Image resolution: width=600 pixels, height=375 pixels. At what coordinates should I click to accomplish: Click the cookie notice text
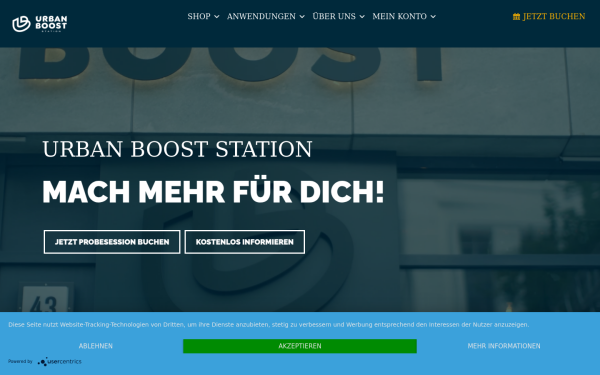269,324
